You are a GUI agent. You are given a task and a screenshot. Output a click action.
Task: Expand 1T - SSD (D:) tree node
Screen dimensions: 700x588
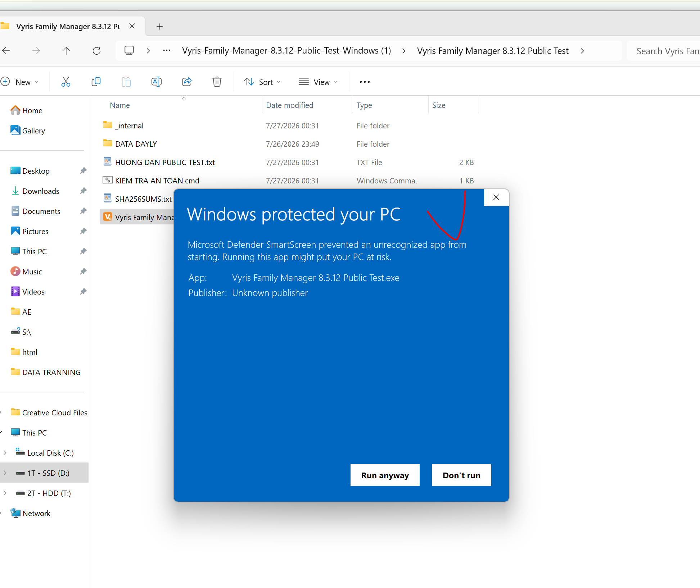(5, 473)
